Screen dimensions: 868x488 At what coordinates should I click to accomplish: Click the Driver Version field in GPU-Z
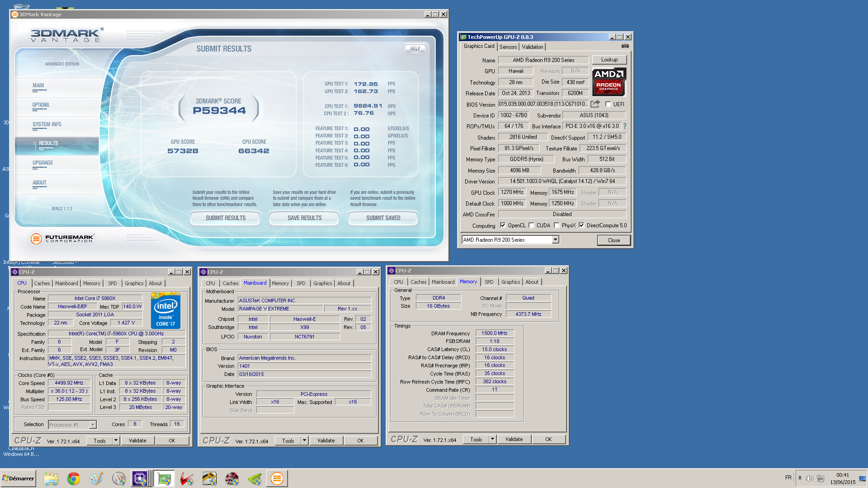click(562, 181)
